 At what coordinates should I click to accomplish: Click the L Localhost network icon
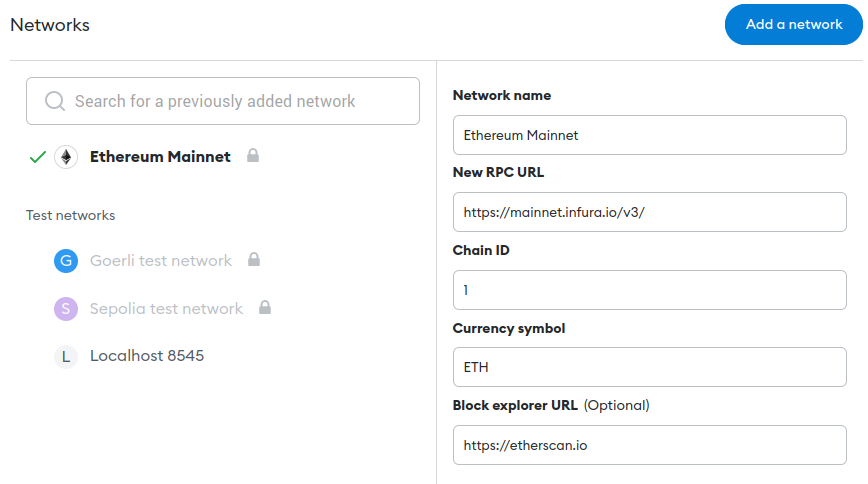coord(66,357)
